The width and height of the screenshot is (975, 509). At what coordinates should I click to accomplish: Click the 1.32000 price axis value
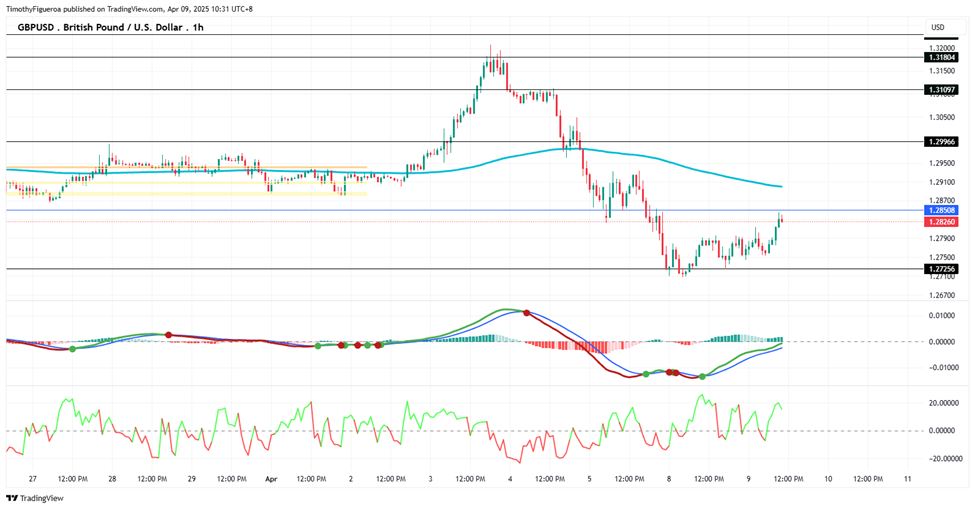pyautogui.click(x=941, y=48)
